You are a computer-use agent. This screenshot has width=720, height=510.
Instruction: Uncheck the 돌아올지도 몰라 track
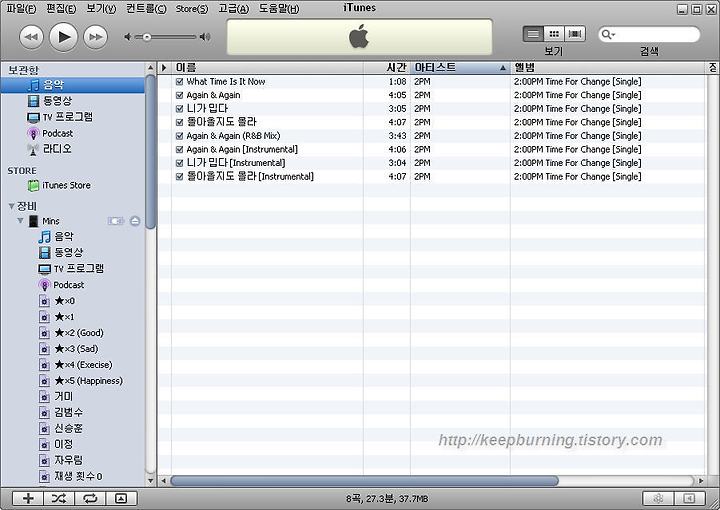[180, 123]
